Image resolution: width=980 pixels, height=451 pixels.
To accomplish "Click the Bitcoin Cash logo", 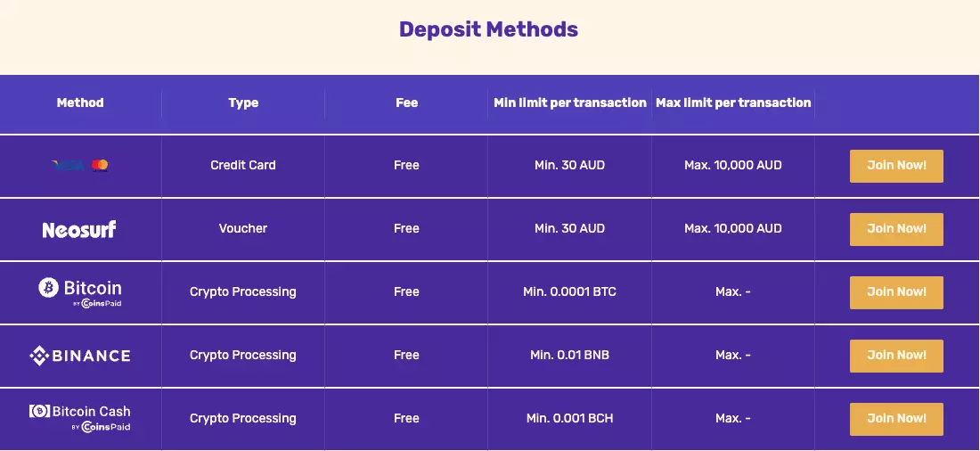I will point(80,418).
